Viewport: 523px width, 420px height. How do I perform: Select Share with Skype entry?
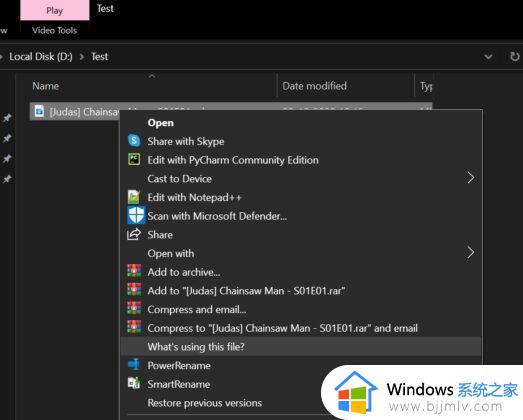coord(185,141)
